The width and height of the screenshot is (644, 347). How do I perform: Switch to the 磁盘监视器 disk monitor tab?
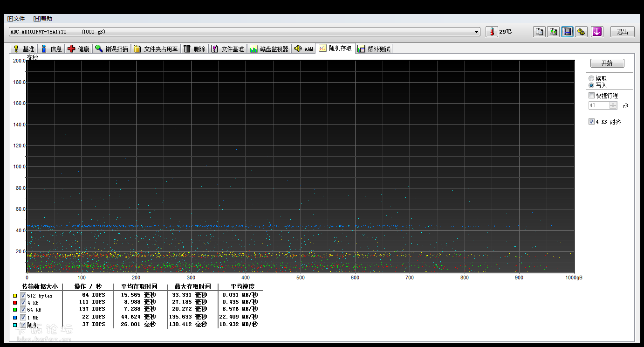(269, 49)
